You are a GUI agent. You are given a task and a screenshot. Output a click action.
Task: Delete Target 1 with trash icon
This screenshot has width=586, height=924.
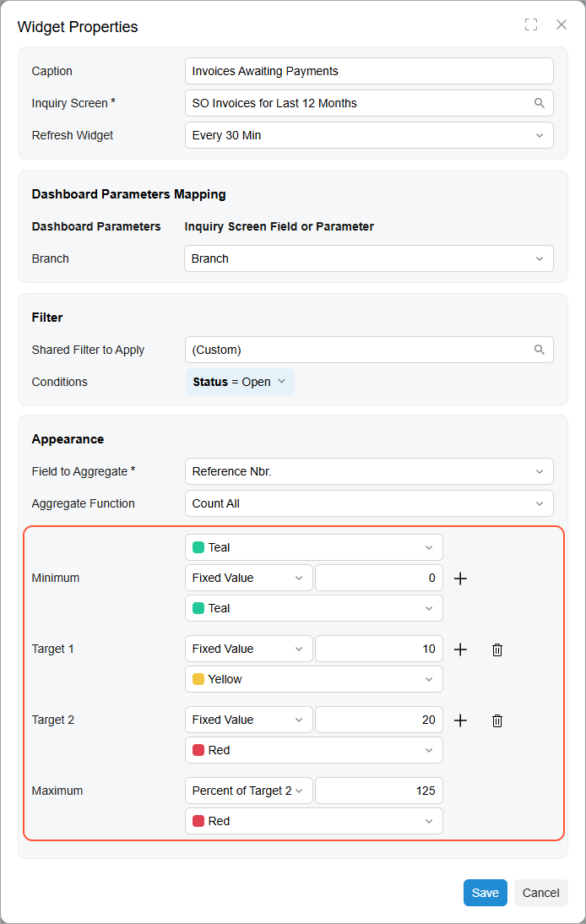tap(497, 650)
